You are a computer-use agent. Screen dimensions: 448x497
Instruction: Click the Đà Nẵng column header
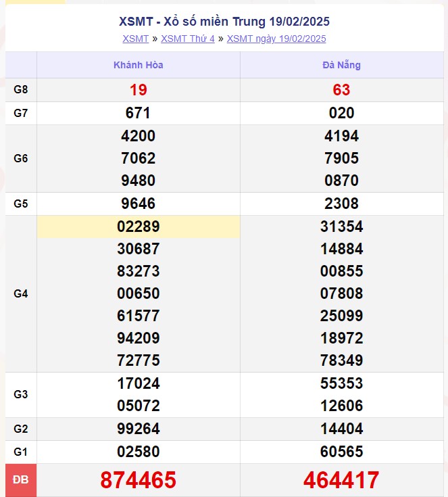click(341, 65)
